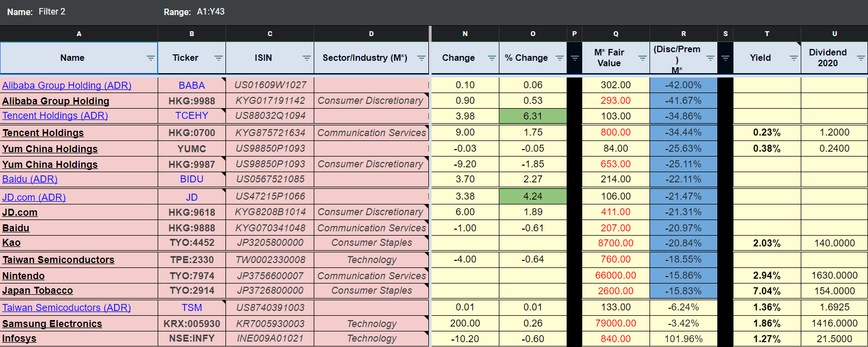868x347 pixels.
Task: Select the Nintendo name cell
Action: (79, 276)
